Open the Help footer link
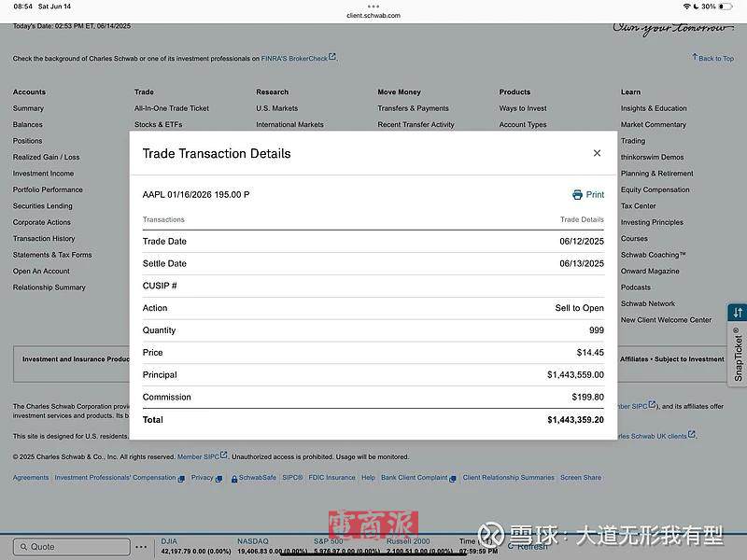The width and height of the screenshot is (747, 560). tap(368, 477)
